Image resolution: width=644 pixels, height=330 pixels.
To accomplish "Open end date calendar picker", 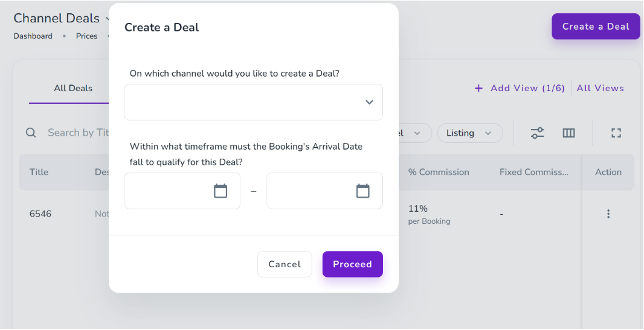I will click(x=362, y=191).
